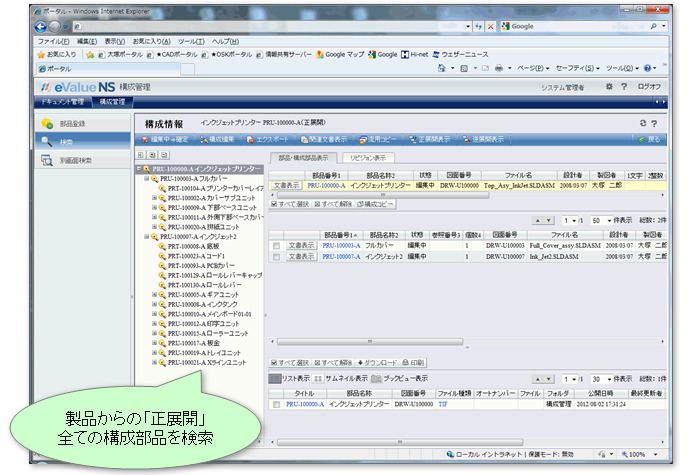
Task: Click the Google search magnifier icon
Action: (654, 26)
